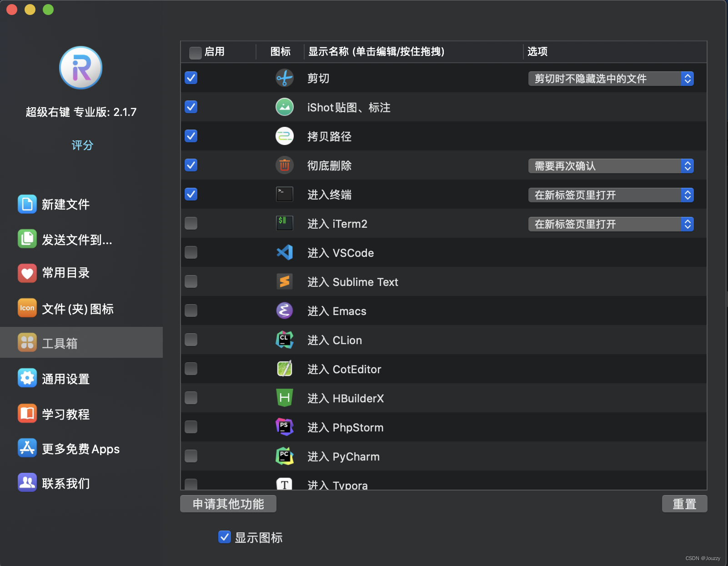Screen dimensions: 728x566
Task: Click the VSCode icon
Action: pyautogui.click(x=285, y=252)
